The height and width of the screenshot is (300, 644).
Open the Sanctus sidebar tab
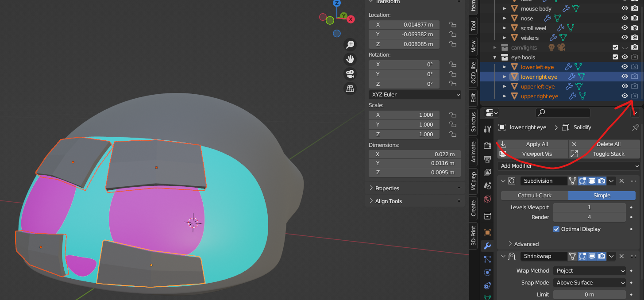pyautogui.click(x=474, y=122)
